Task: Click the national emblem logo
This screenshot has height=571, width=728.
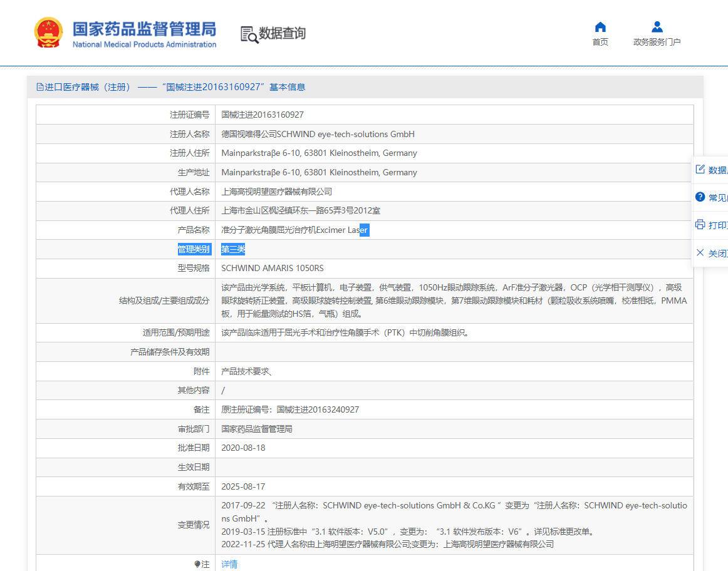Action: click(48, 33)
